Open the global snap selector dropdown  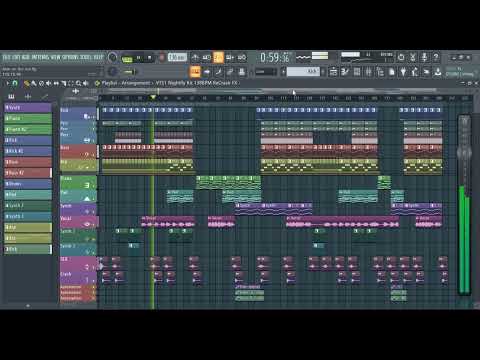(x=265, y=72)
